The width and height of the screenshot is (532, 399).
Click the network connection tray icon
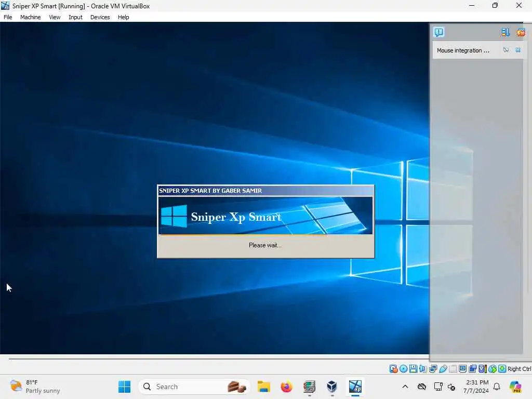(x=438, y=387)
